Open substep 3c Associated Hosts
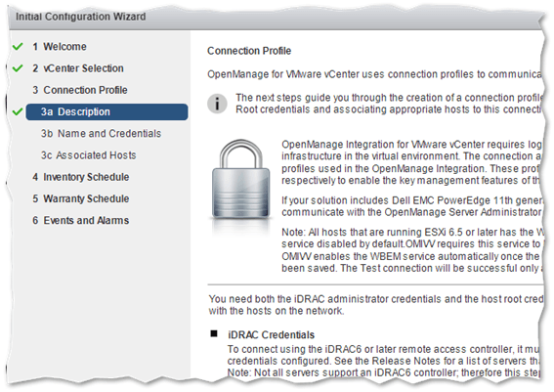Viewport: 554px width, 392px height. point(88,155)
